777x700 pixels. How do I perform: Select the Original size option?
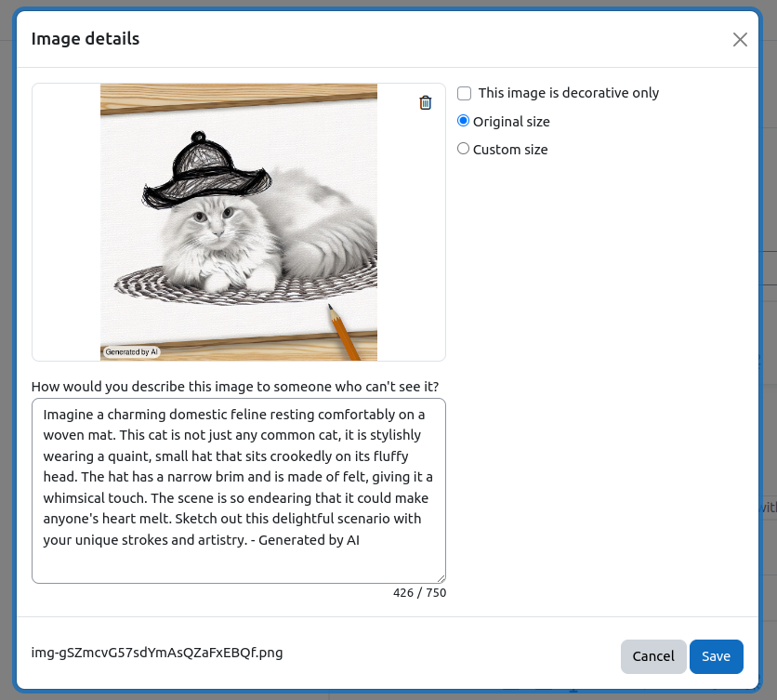click(464, 121)
